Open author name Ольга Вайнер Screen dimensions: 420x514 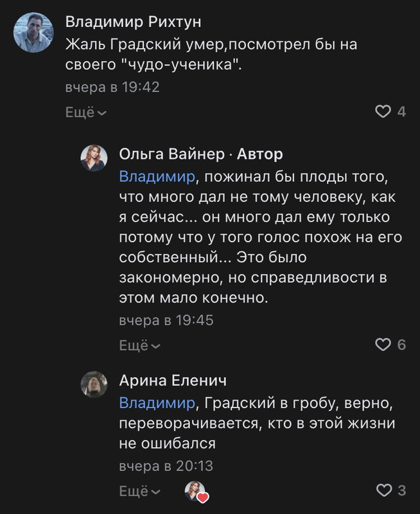(171, 154)
